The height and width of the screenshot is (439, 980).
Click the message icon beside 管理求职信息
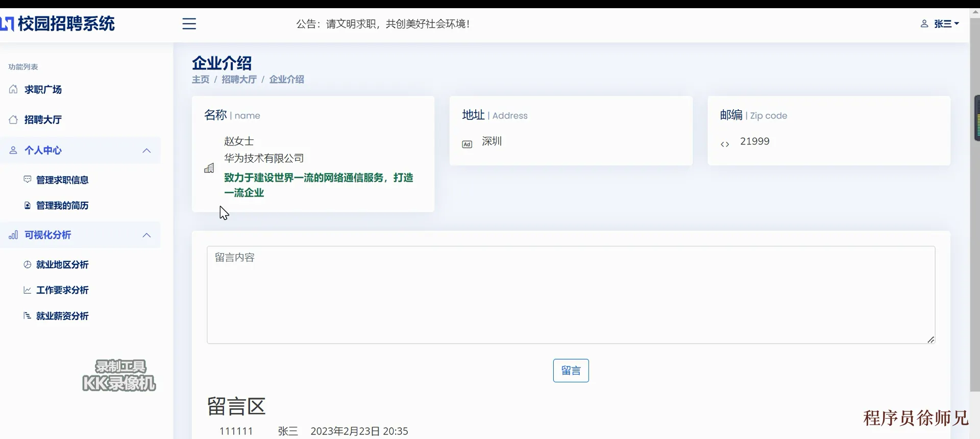pos(28,179)
